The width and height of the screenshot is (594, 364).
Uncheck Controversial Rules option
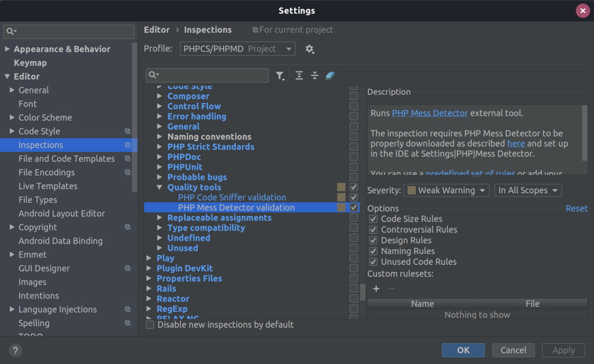(373, 230)
